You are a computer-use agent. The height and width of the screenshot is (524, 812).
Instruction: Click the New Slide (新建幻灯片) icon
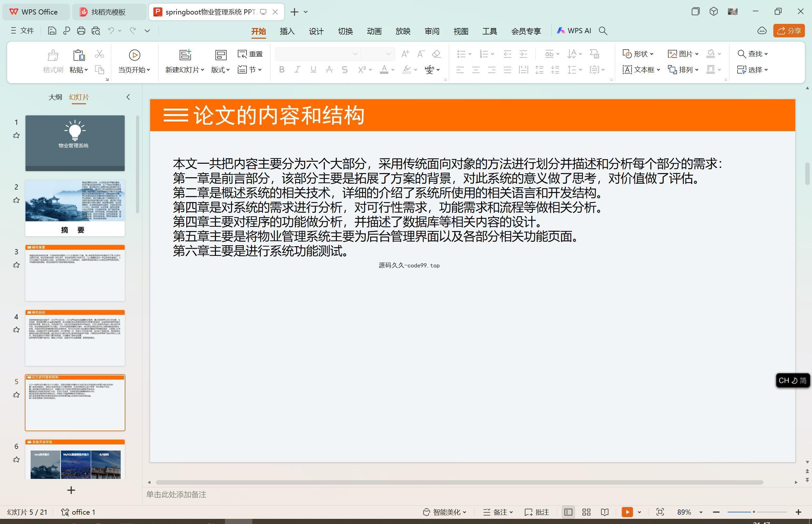coord(185,55)
